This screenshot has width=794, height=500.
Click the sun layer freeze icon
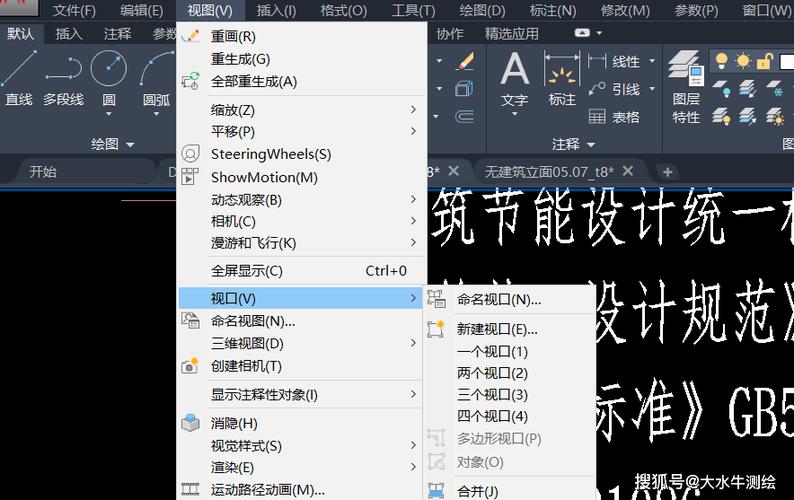[743, 61]
